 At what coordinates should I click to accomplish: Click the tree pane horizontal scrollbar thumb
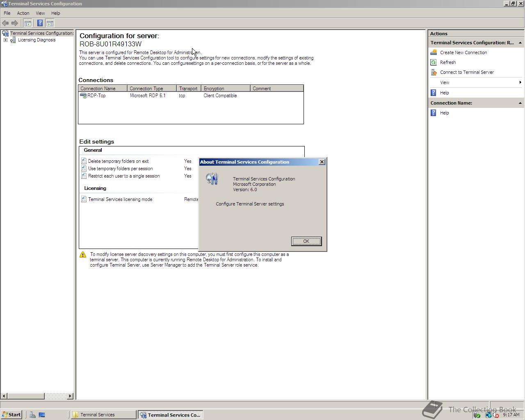pos(25,396)
